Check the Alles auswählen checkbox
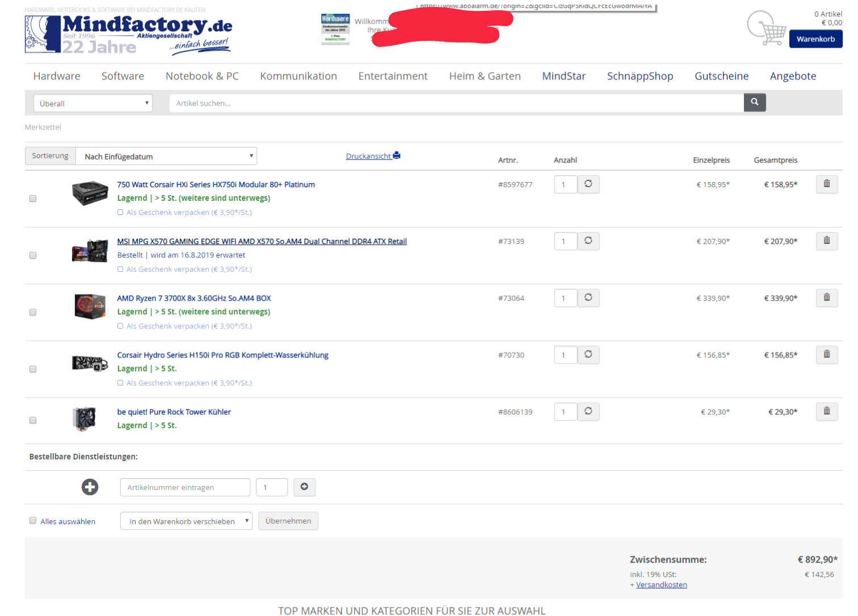 pyautogui.click(x=33, y=520)
